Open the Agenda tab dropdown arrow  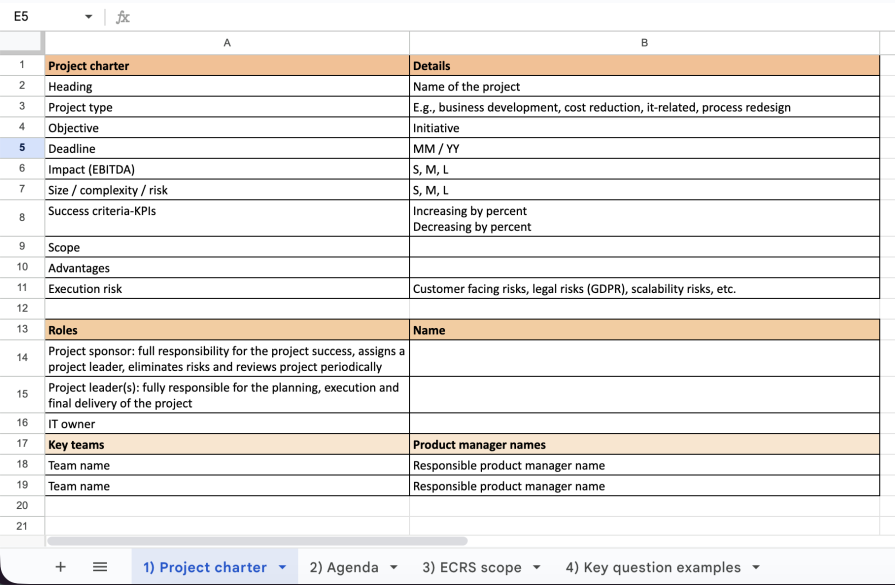click(x=393, y=567)
